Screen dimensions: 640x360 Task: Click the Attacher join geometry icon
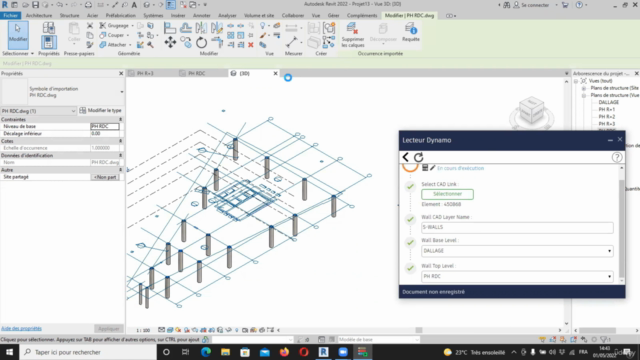click(x=103, y=44)
